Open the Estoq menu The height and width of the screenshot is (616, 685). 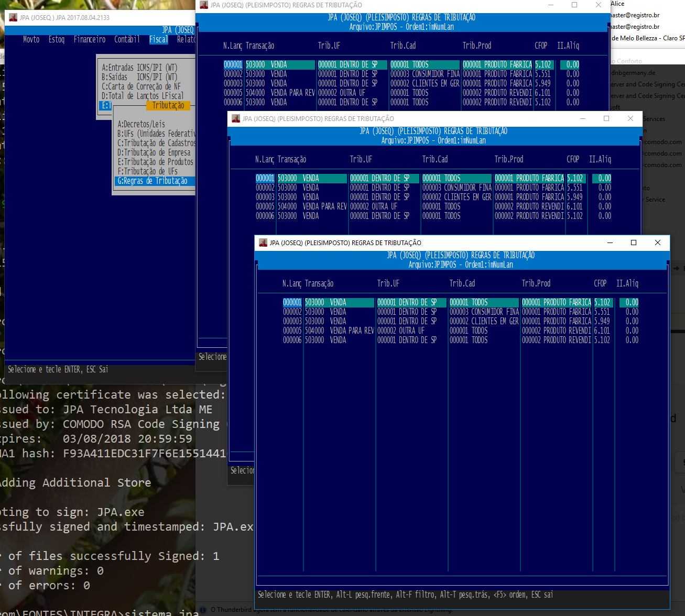click(x=57, y=39)
